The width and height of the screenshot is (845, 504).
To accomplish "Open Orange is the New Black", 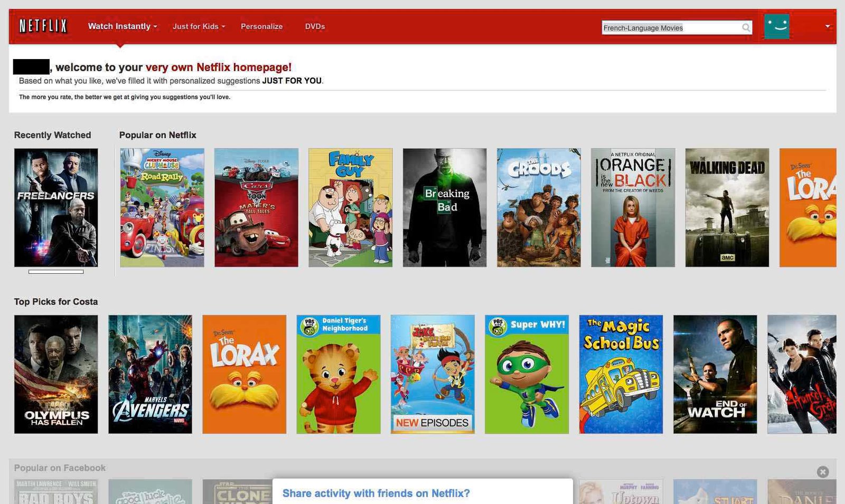I will click(x=633, y=207).
